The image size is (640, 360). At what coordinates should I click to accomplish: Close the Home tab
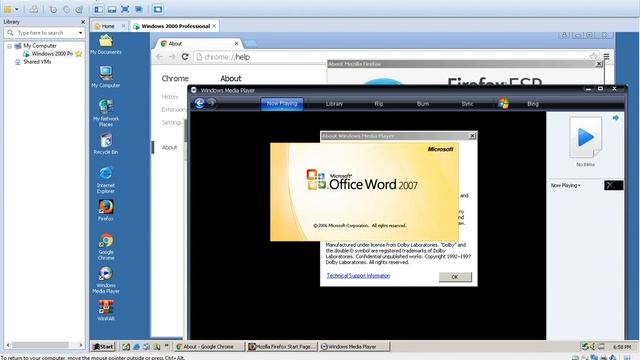[x=124, y=26]
